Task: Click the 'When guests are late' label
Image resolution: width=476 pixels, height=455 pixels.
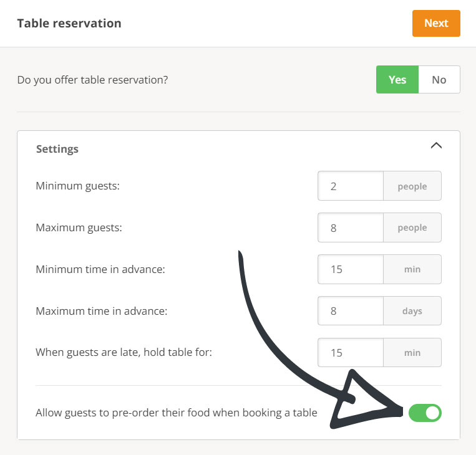Action: (124, 352)
